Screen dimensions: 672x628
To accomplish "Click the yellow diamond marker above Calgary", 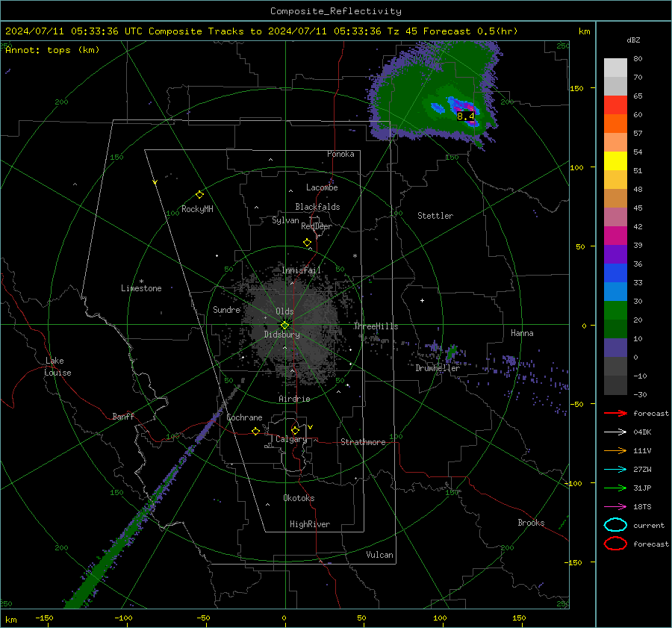I will click(295, 430).
